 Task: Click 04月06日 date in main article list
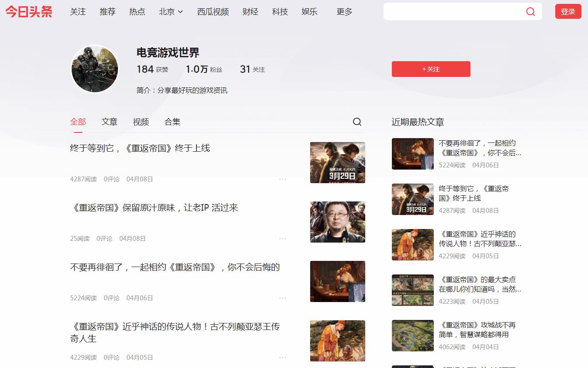click(140, 298)
